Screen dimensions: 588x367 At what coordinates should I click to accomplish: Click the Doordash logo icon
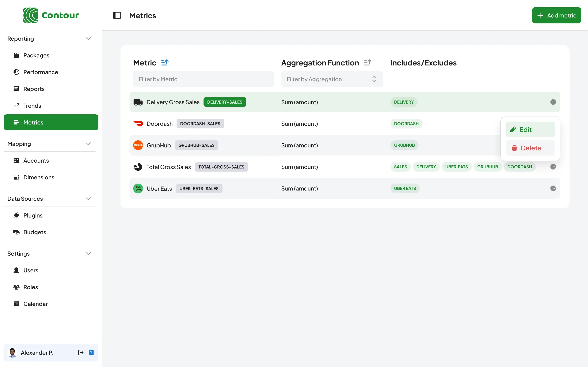(x=138, y=124)
